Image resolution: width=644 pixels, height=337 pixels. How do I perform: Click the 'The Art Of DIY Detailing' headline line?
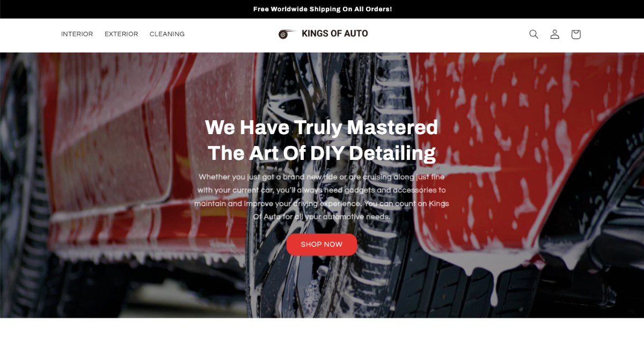pyautogui.click(x=321, y=153)
